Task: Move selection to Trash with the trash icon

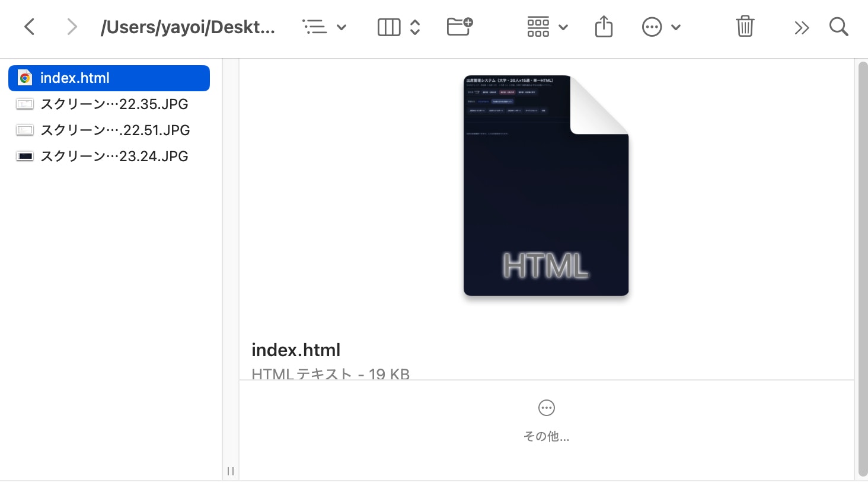Action: pyautogui.click(x=745, y=27)
